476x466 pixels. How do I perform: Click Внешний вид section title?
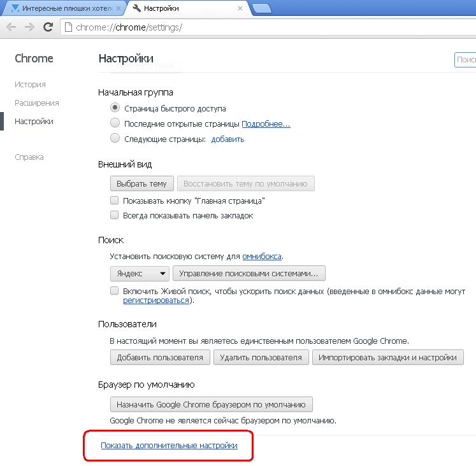click(125, 164)
